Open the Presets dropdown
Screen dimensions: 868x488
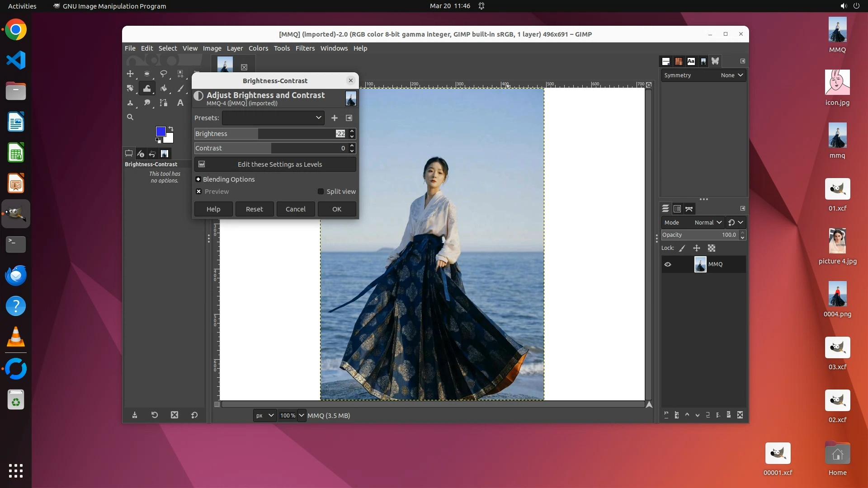273,118
